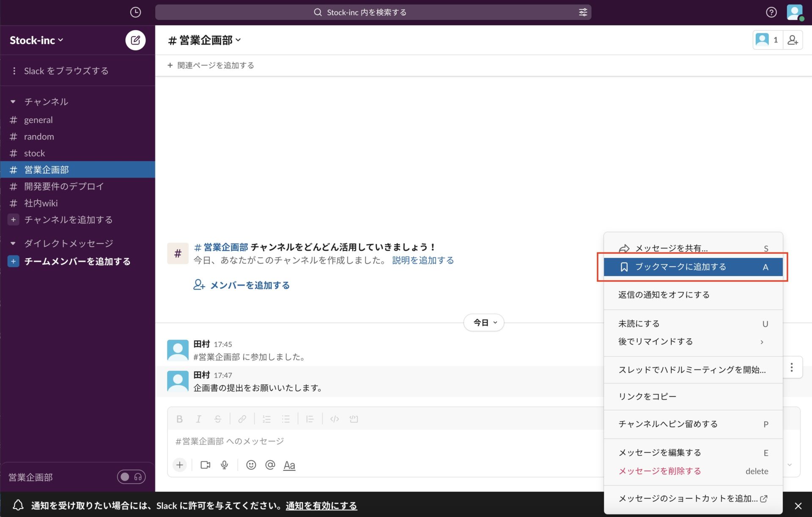Open the compose new message pencil icon
The width and height of the screenshot is (812, 517).
coord(135,40)
